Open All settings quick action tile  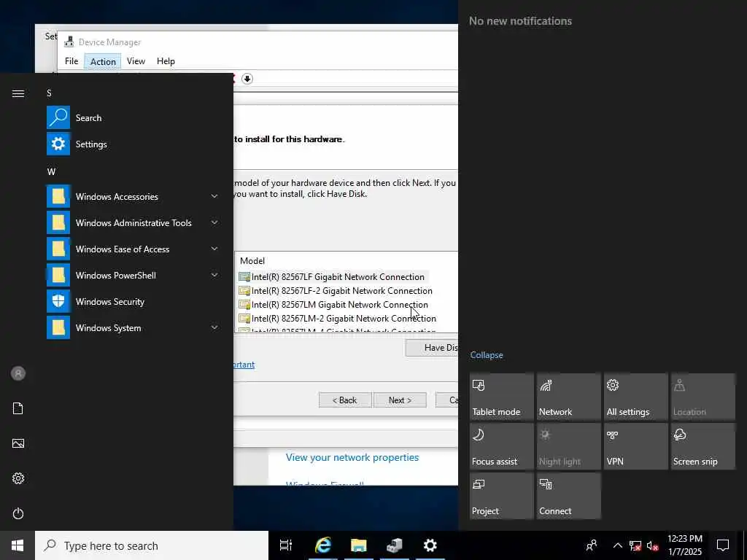coord(635,397)
